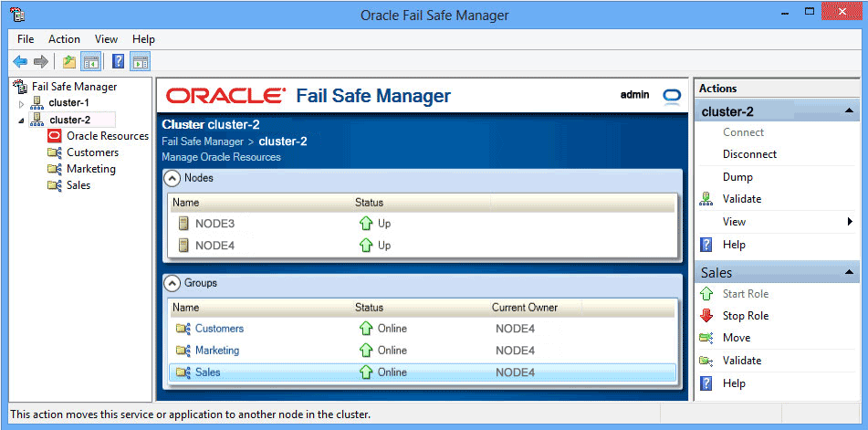This screenshot has height=430, width=868.
Task: Select Customers in the left tree
Action: click(92, 152)
